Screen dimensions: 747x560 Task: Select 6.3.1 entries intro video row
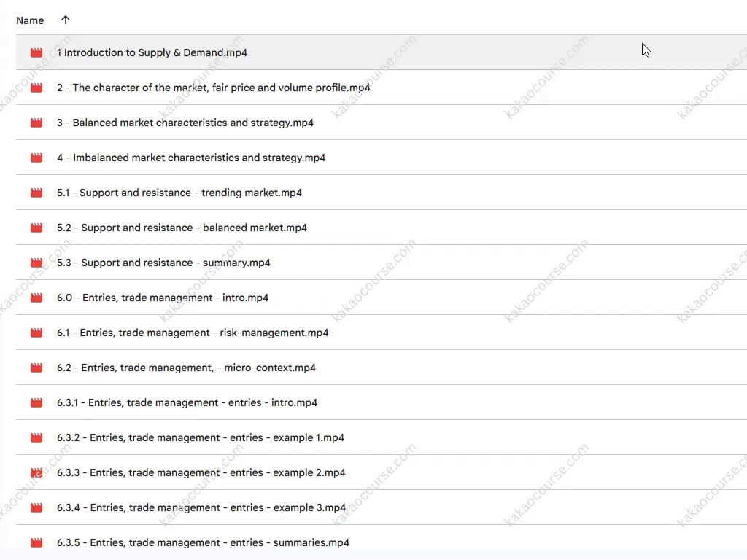[x=187, y=402]
